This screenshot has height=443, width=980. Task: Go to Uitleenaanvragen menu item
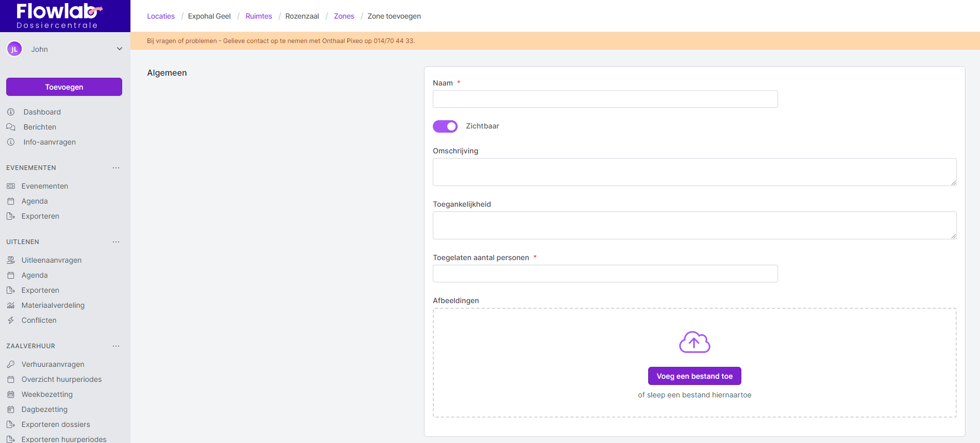click(x=51, y=260)
